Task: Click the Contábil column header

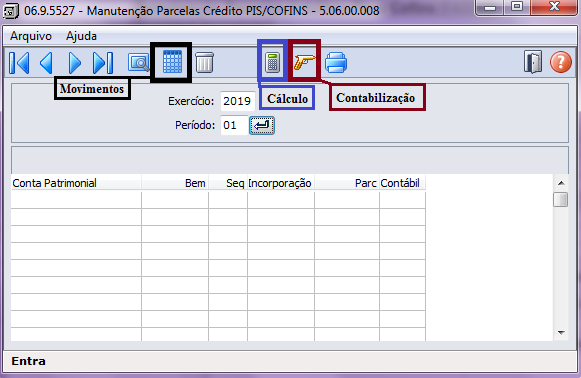Action: coord(402,183)
